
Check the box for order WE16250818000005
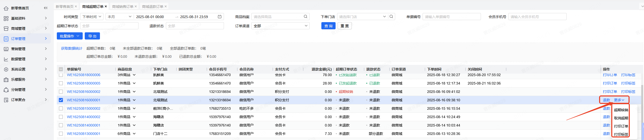point(61,83)
